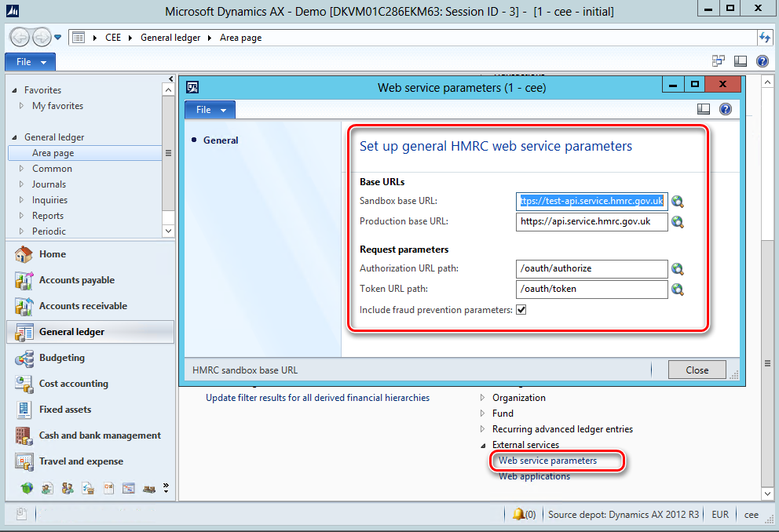Click document attachment icon in status bar
The height and width of the screenshot is (532, 779).
click(x=21, y=514)
